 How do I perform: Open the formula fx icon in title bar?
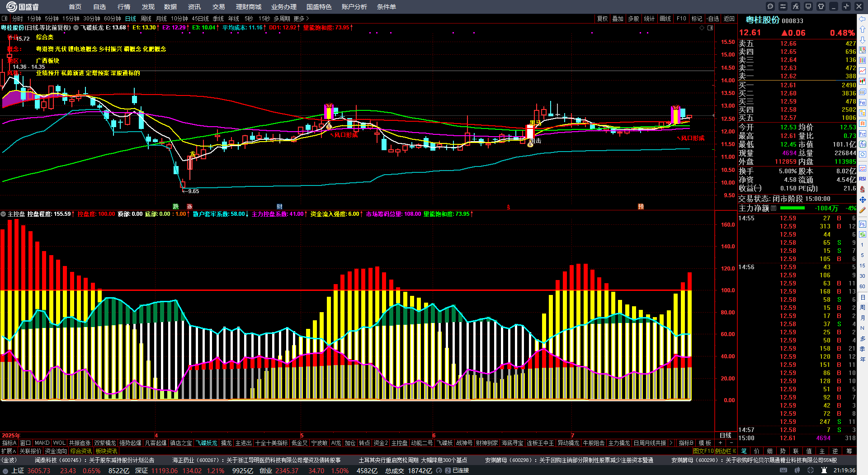coord(796,6)
